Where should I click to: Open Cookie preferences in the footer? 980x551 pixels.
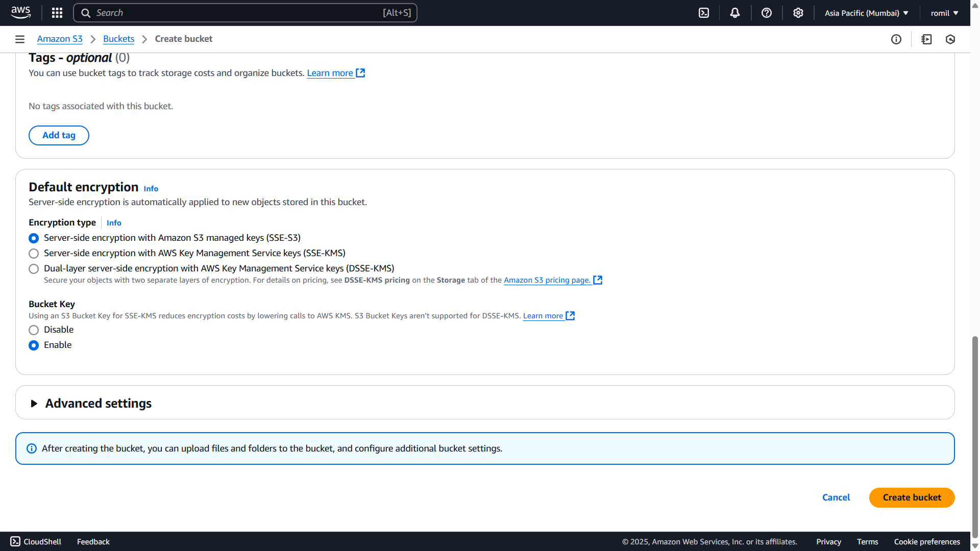click(x=927, y=541)
